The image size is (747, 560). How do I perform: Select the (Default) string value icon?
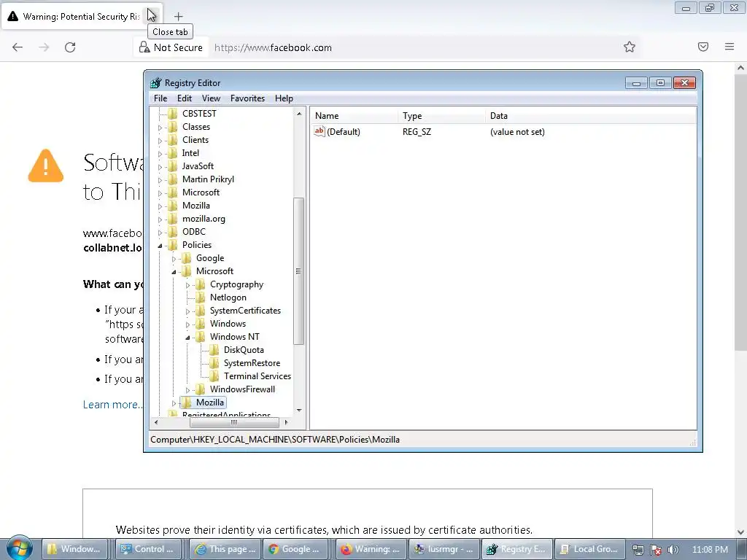point(320,131)
